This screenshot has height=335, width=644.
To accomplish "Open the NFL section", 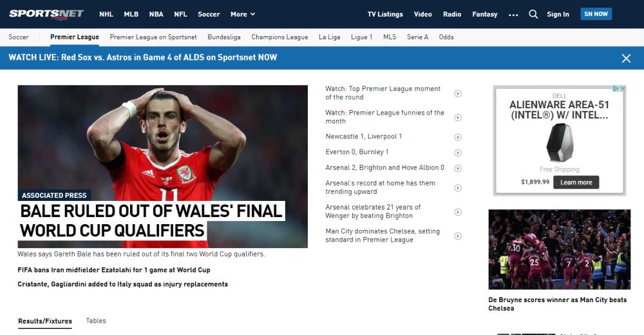I will click(180, 14).
